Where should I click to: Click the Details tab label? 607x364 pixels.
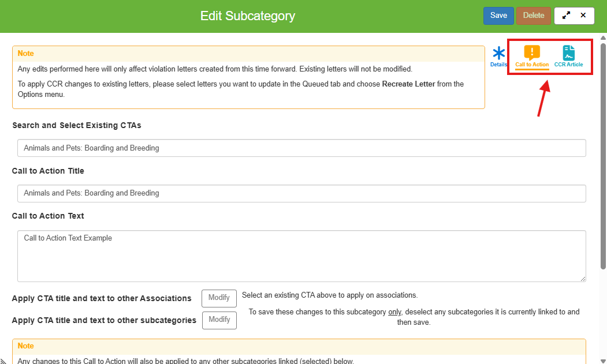(498, 65)
